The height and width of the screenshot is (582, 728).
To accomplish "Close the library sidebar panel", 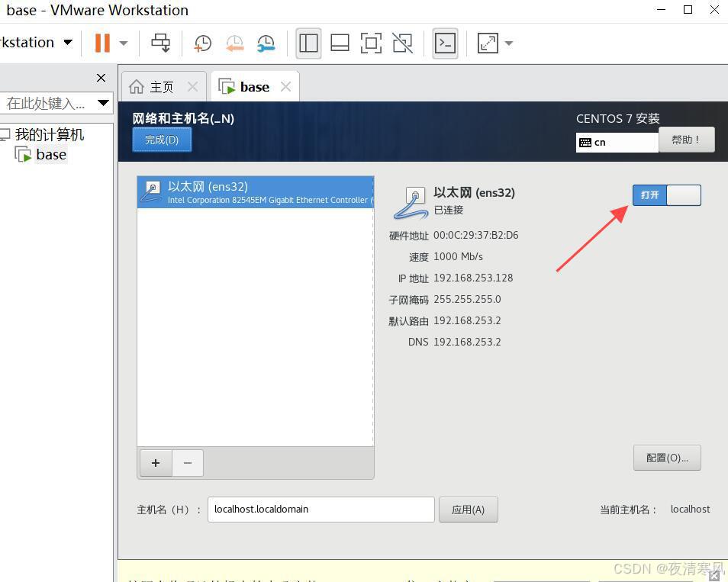I will pyautogui.click(x=101, y=78).
